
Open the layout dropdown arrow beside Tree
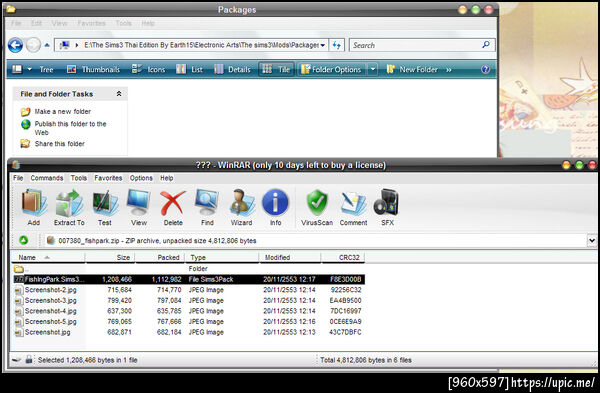(29, 69)
